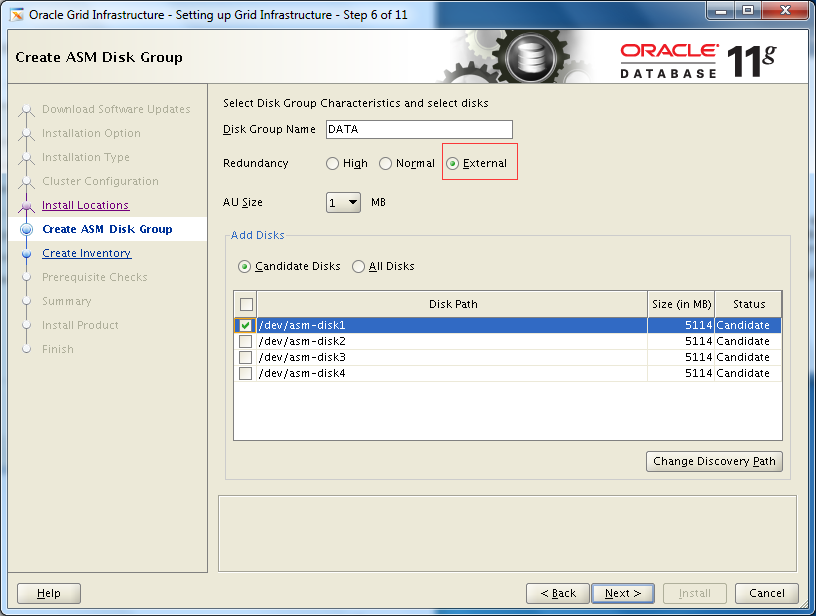Choose All Disks radio option
816x616 pixels.
(x=359, y=266)
